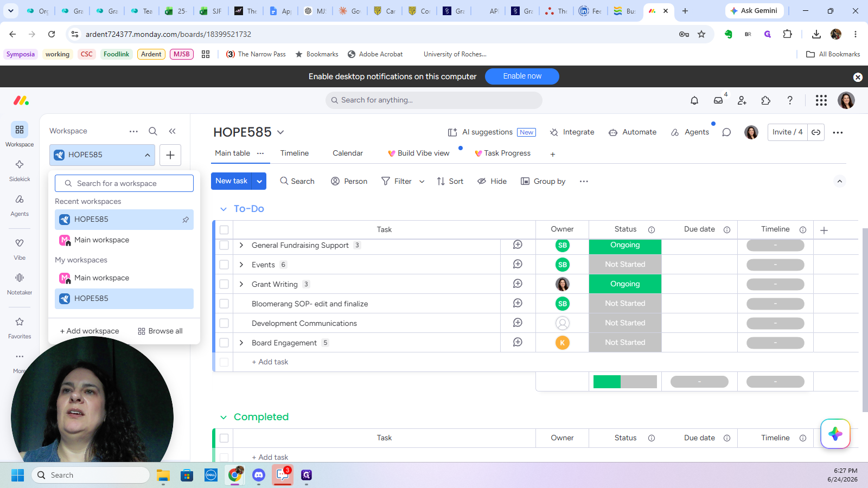Screen dimensions: 868x488
Task: Open Agents in the left sidebar
Action: click(x=20, y=204)
